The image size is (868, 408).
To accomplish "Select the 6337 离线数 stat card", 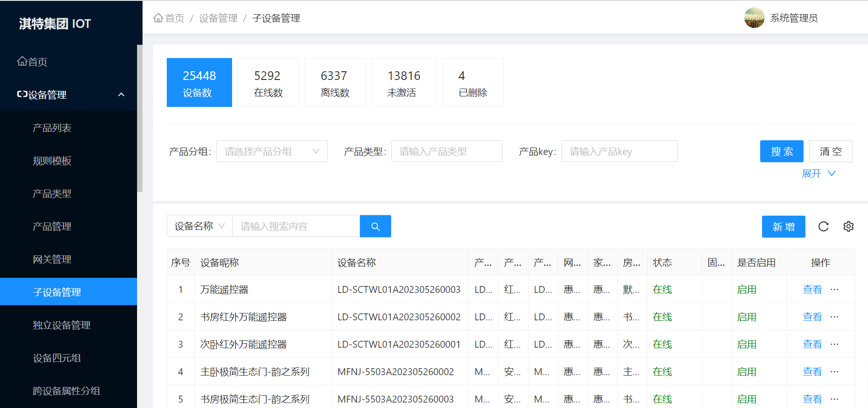I will tap(335, 82).
